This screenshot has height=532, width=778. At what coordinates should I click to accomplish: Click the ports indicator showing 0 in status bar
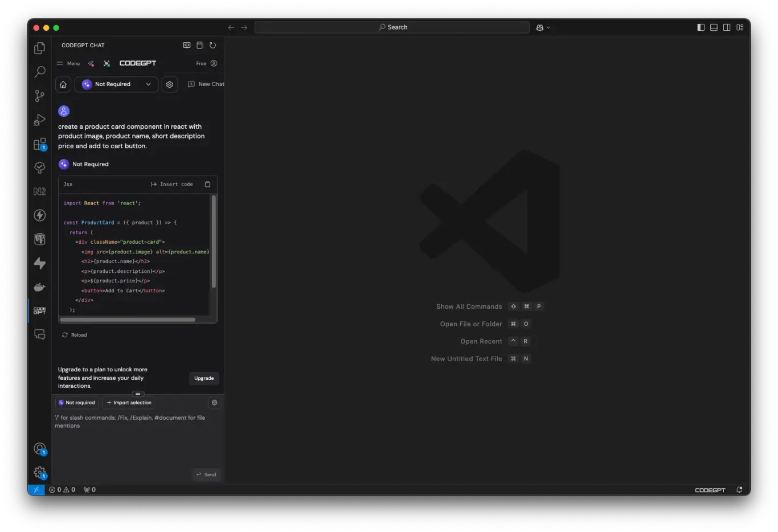tap(89, 490)
